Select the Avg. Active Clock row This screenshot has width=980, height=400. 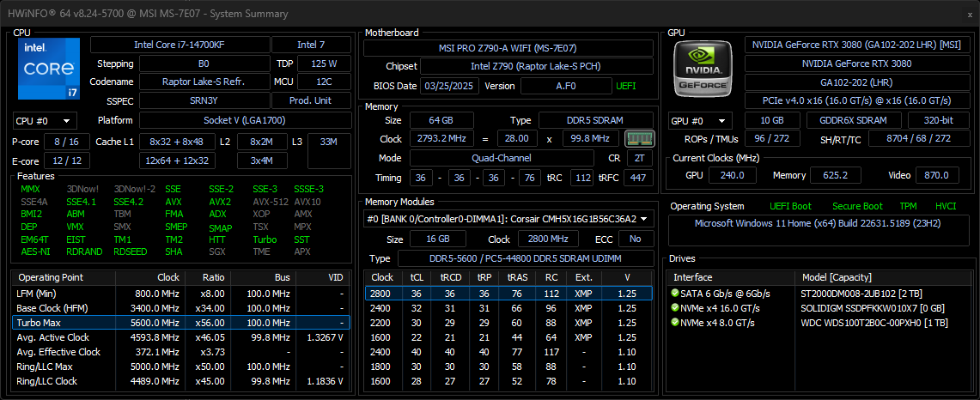[x=180, y=336]
